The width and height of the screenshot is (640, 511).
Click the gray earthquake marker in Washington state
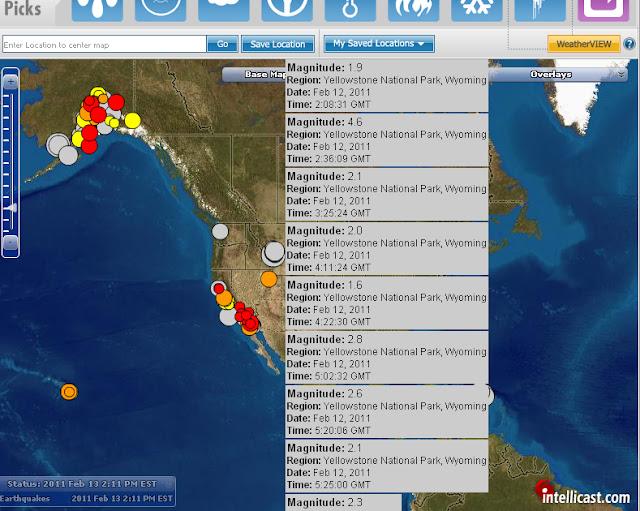coord(220,231)
